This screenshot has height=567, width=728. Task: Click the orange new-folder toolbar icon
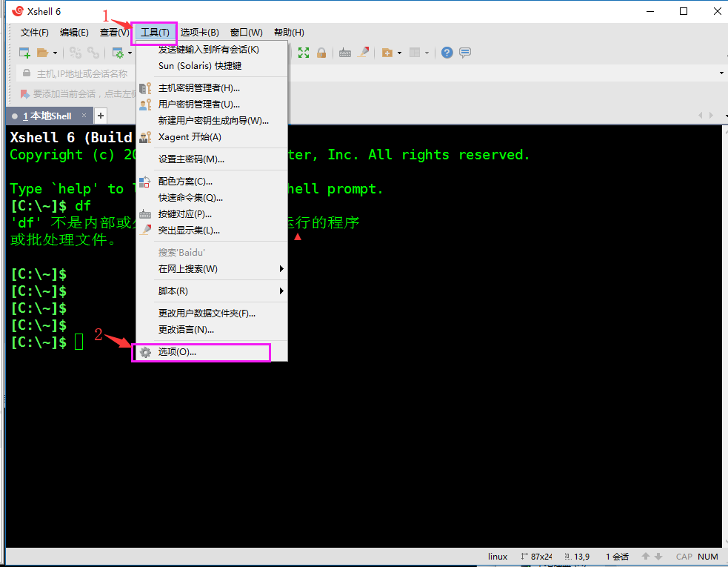pos(387,53)
